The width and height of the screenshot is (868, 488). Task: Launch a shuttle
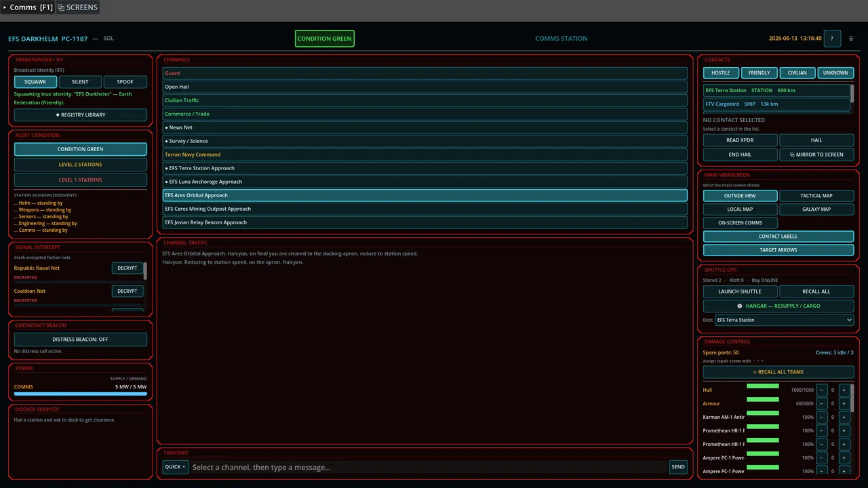(740, 291)
